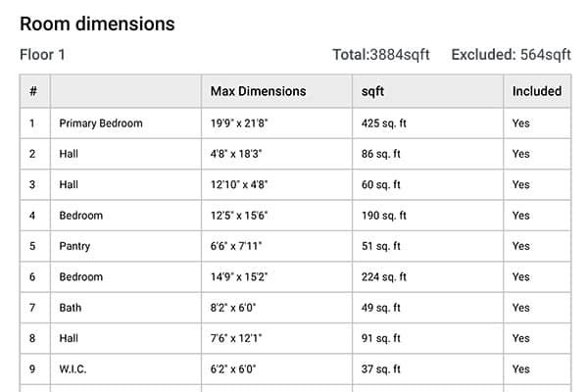
Task: Click the Max Dimensions column header
Action: point(258,91)
